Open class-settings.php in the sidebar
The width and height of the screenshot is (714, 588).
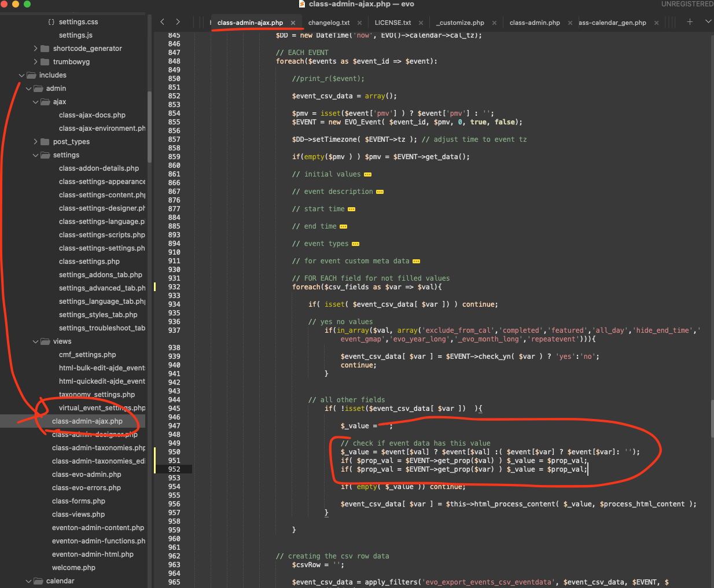(89, 262)
